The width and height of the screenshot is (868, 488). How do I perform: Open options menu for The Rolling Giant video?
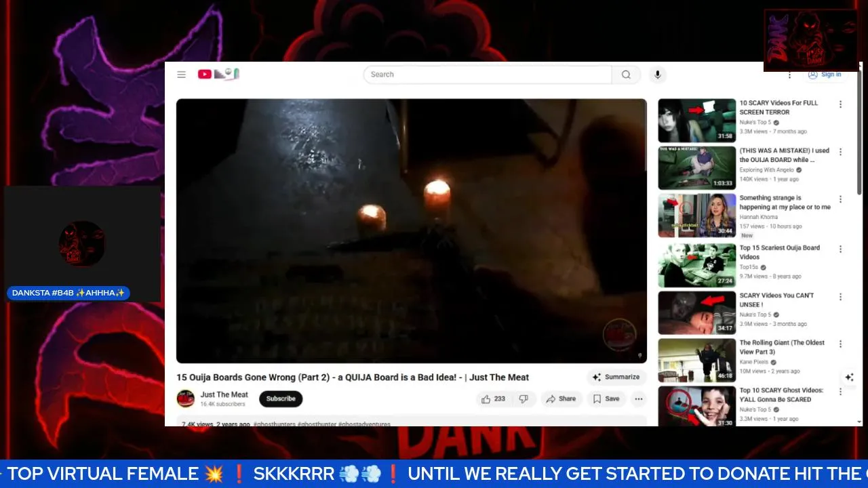[x=840, y=344]
